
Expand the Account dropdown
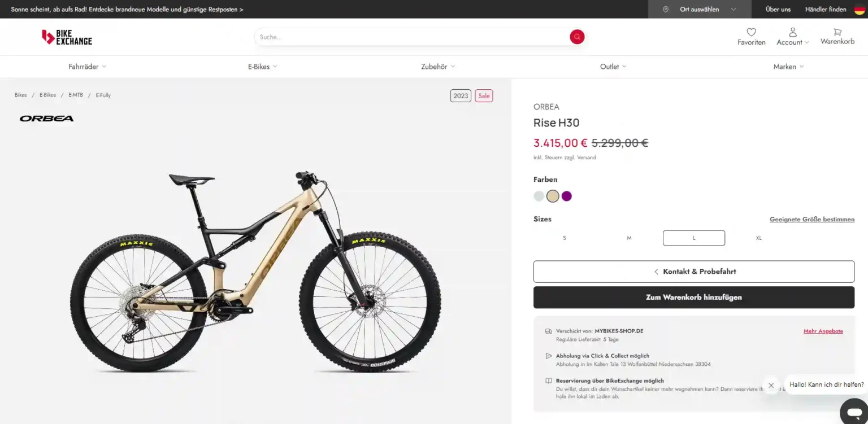point(792,37)
